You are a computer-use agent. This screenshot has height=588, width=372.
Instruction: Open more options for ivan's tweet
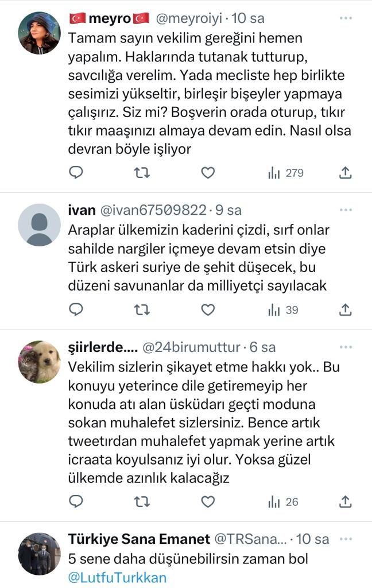point(345,210)
